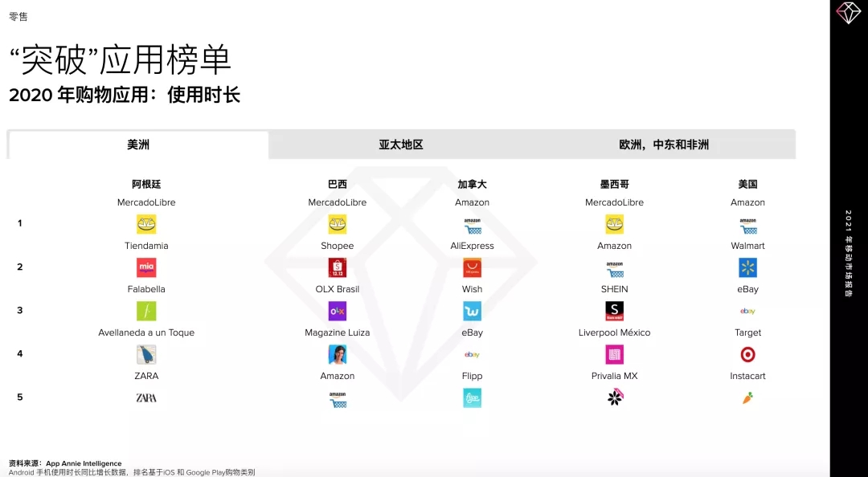Viewport: 868px width, 477px height.
Task: Click the Falabella label
Action: point(146,289)
